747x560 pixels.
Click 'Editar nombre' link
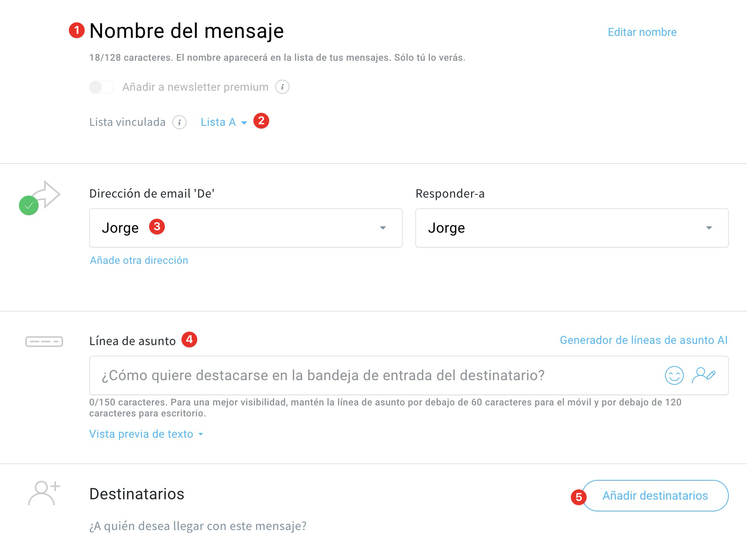point(642,32)
